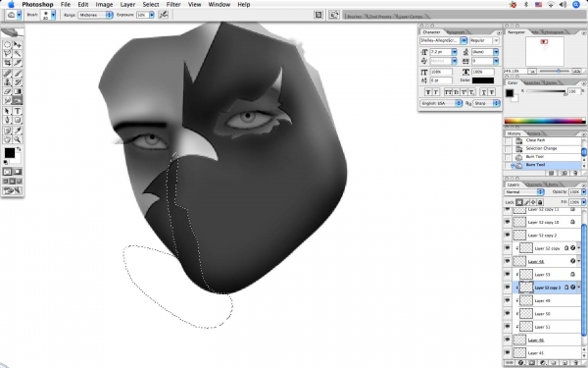Toggle Lock all in Layers panel
This screenshot has height=368, width=588.
pyautogui.click(x=540, y=202)
